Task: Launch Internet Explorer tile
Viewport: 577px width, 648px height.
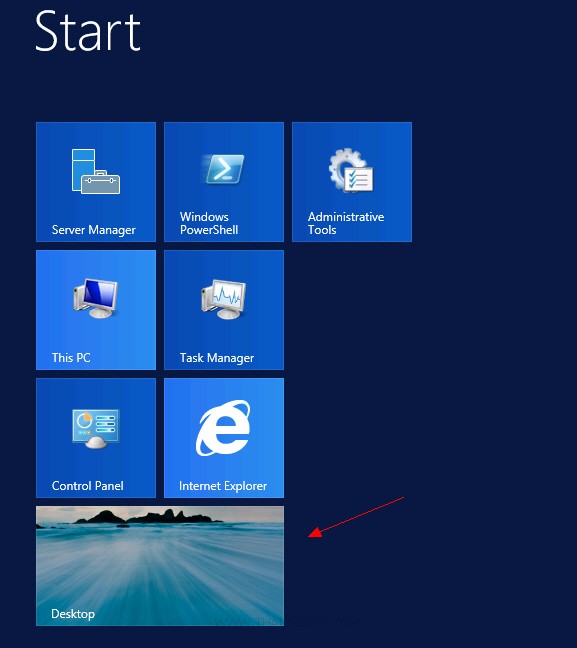Action: [224, 438]
